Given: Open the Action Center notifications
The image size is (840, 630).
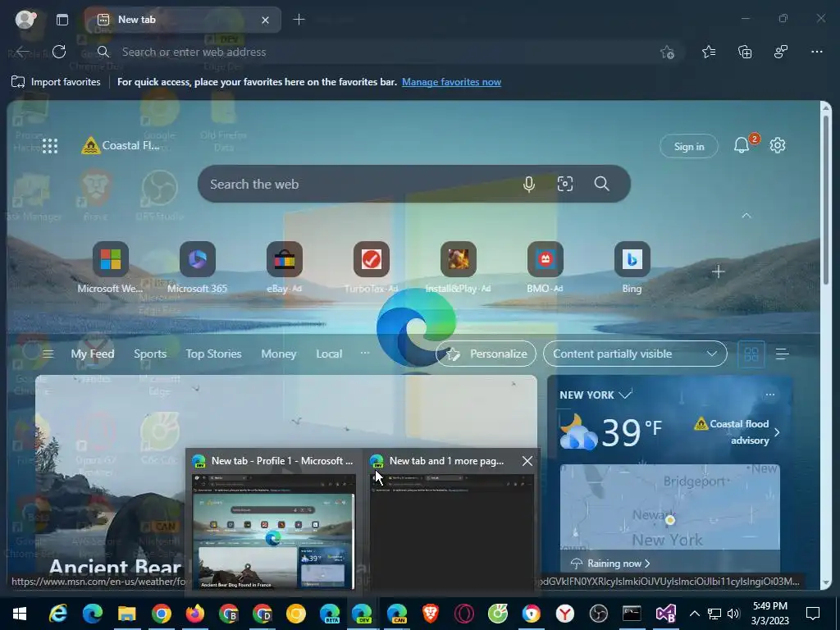Looking at the screenshot, I should click(813, 614).
